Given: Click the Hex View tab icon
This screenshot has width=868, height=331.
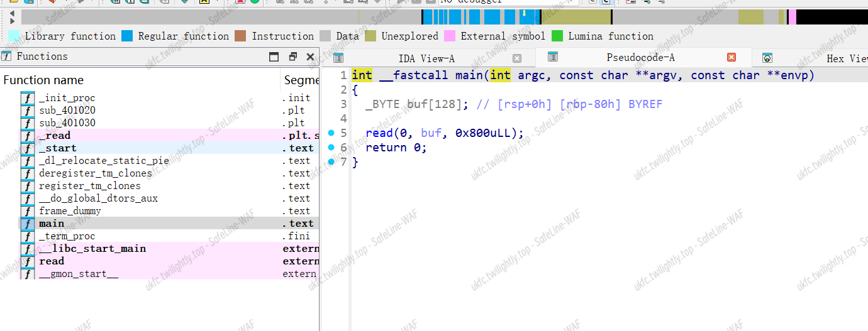Looking at the screenshot, I should [767, 58].
